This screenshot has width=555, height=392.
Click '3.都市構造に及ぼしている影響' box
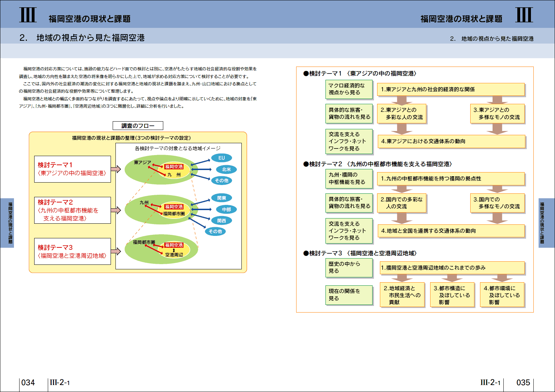[452, 295]
